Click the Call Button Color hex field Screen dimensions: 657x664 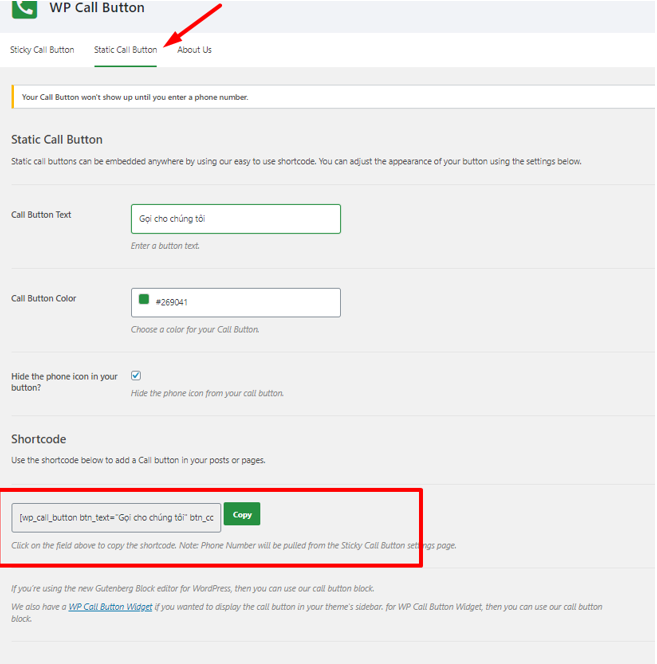(236, 302)
